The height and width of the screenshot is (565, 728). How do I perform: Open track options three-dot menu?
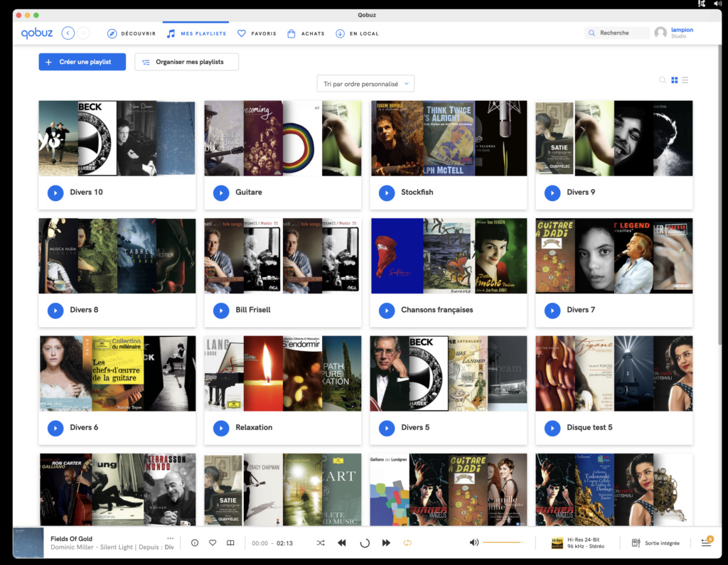point(171,538)
